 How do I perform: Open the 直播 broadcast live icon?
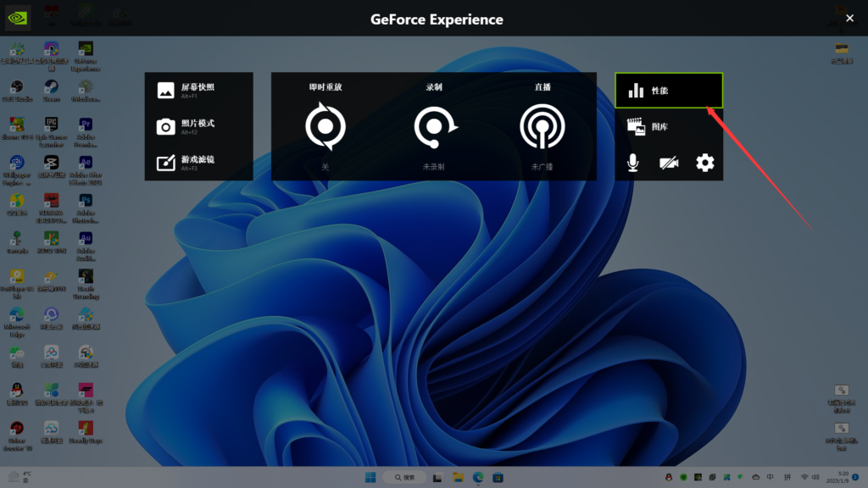click(x=542, y=126)
